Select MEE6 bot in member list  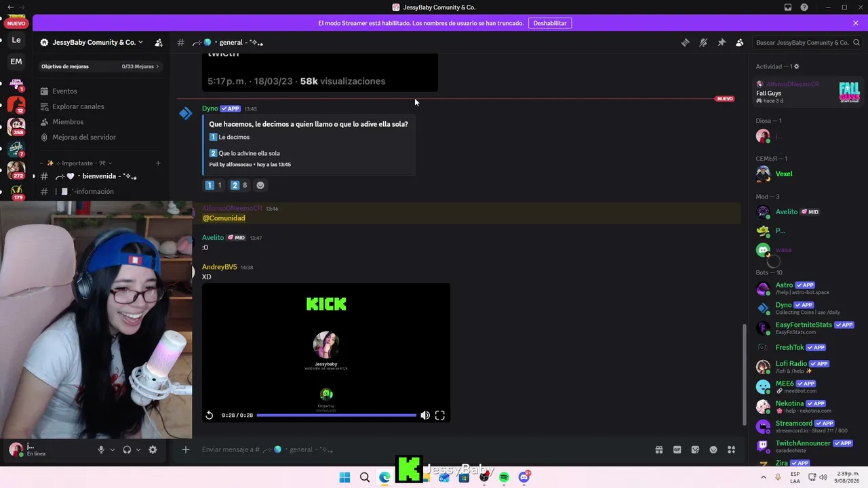pyautogui.click(x=808, y=386)
